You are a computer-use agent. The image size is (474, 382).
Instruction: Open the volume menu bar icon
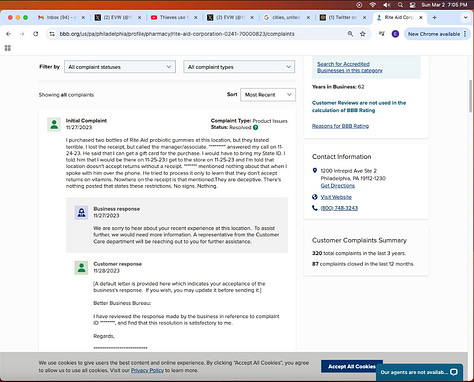[386, 5]
